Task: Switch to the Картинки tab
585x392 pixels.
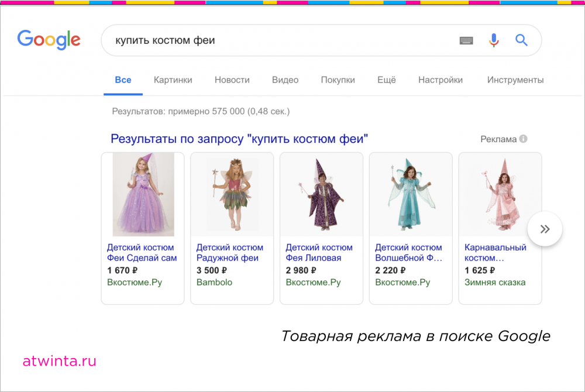Action: (x=173, y=80)
